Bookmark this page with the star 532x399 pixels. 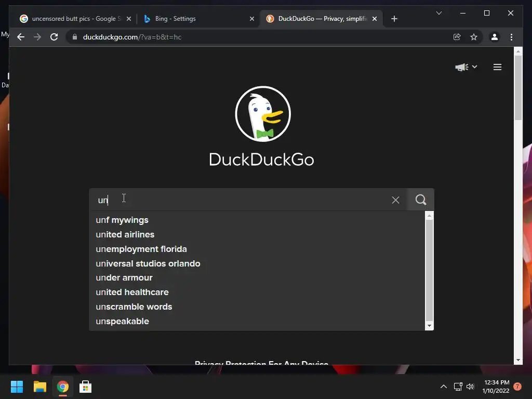[x=474, y=37]
